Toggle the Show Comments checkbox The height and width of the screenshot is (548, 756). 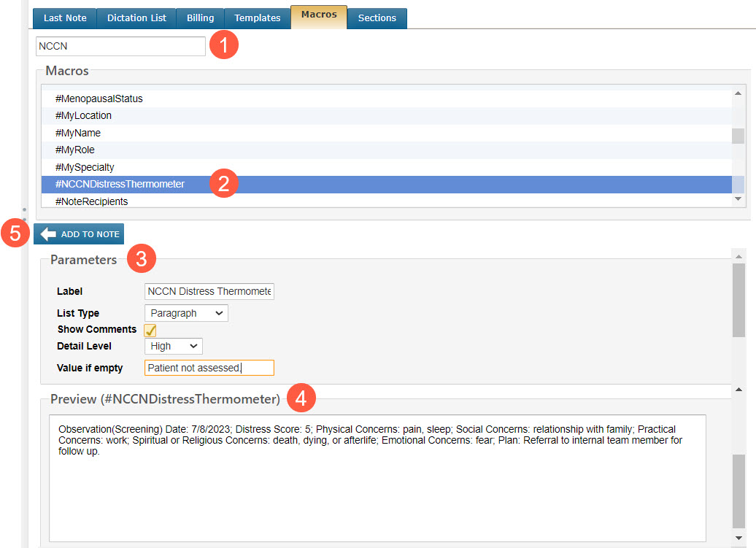click(150, 330)
